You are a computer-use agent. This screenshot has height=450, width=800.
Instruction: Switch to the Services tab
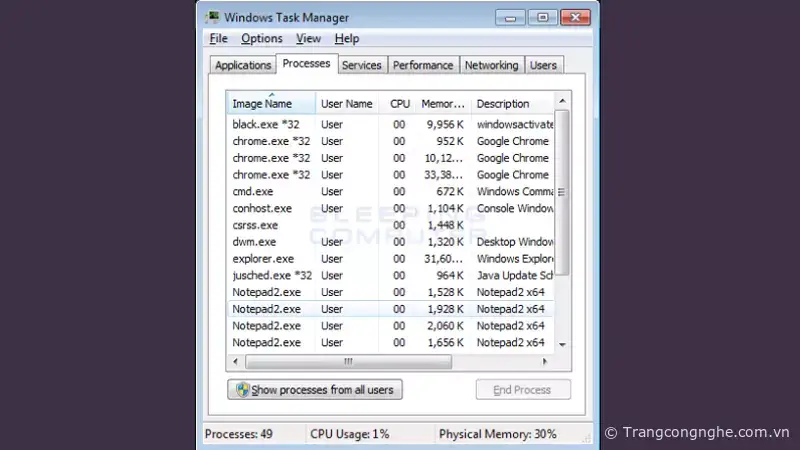(361, 65)
